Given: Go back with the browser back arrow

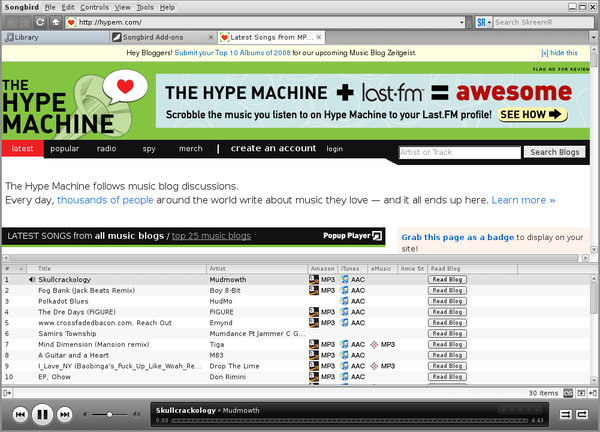Looking at the screenshot, I should click(12, 22).
